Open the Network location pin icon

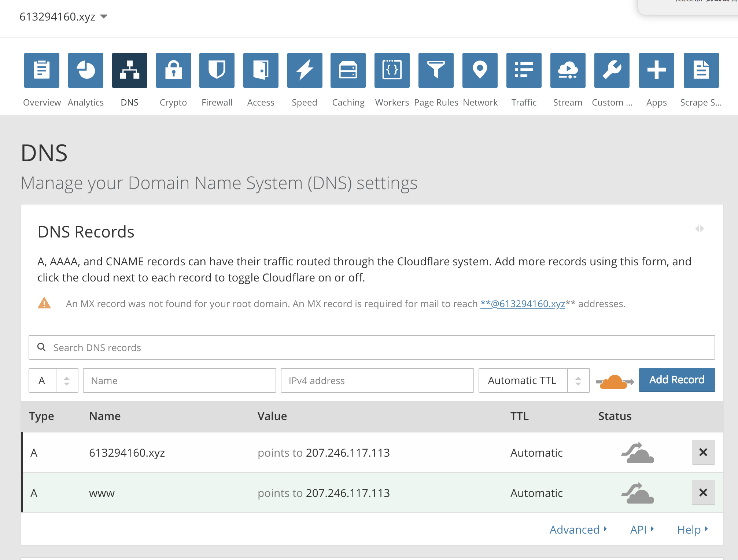(x=480, y=70)
